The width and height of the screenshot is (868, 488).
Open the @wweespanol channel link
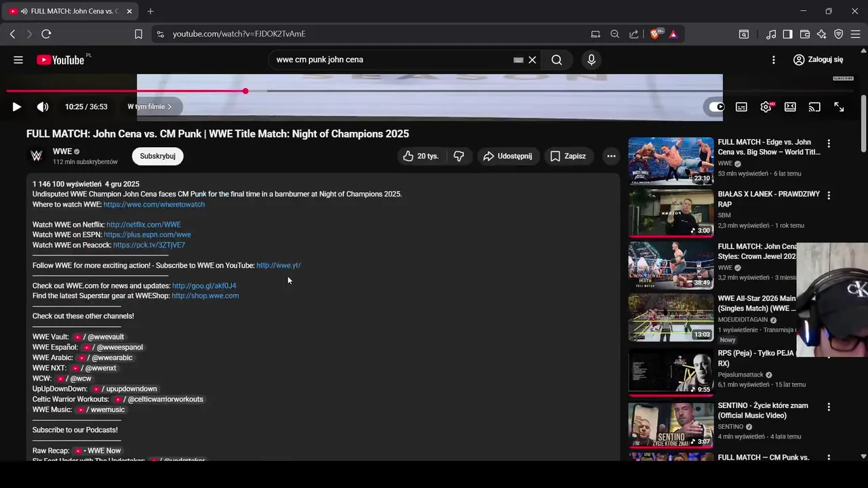tap(113, 347)
